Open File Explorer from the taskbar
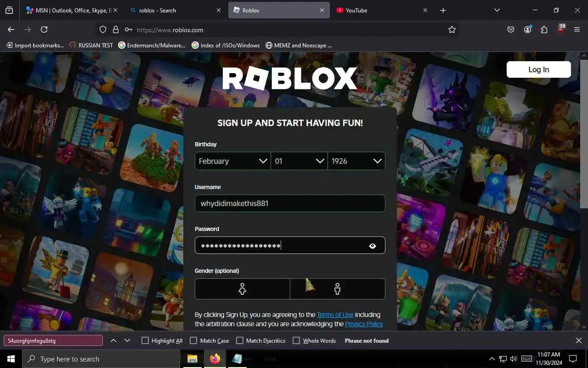 (x=192, y=359)
